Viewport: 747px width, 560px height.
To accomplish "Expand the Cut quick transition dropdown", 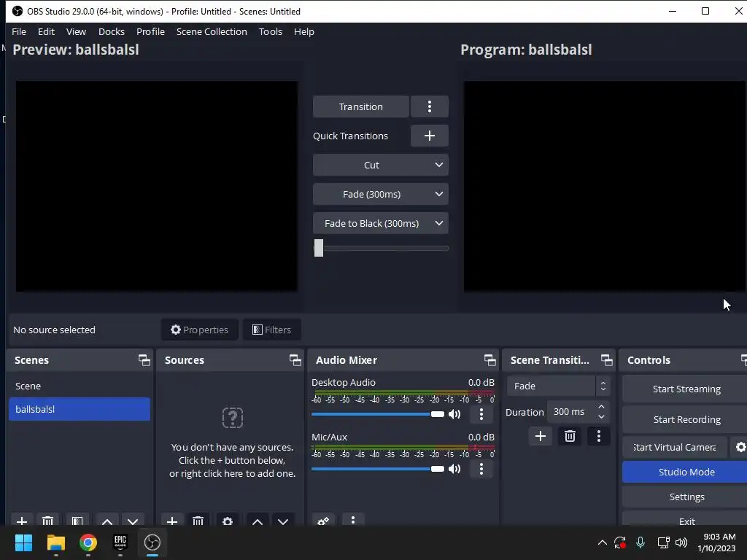I will (x=438, y=165).
